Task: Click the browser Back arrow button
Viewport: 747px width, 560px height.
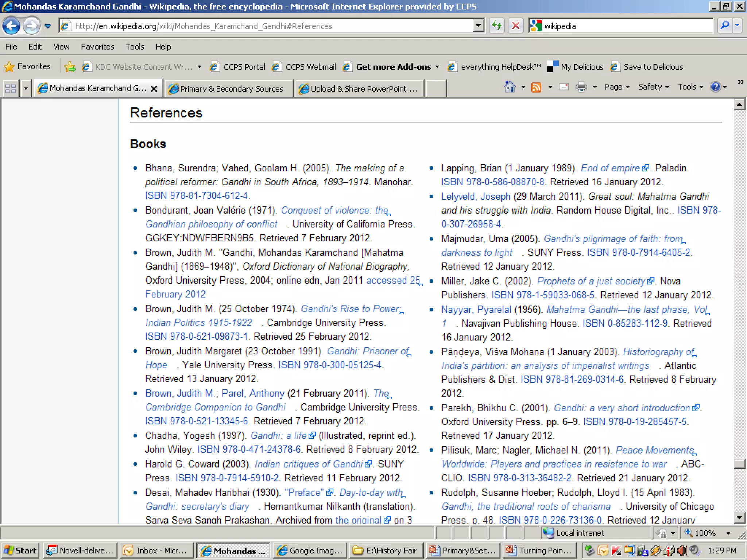Action: (x=11, y=26)
